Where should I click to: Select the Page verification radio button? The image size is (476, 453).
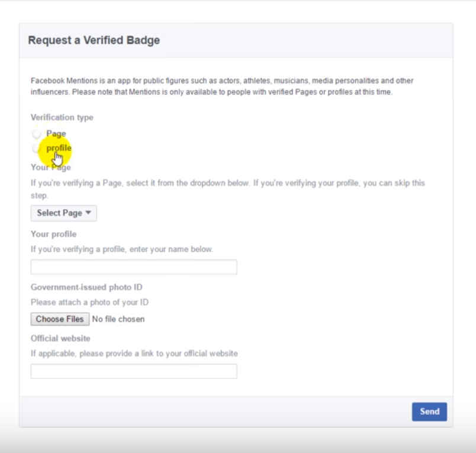click(x=36, y=133)
